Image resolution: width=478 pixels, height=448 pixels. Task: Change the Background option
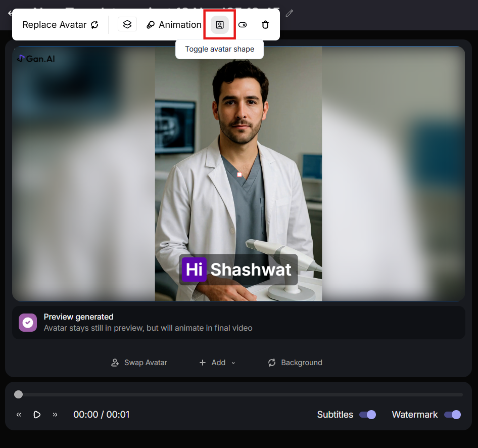(295, 363)
